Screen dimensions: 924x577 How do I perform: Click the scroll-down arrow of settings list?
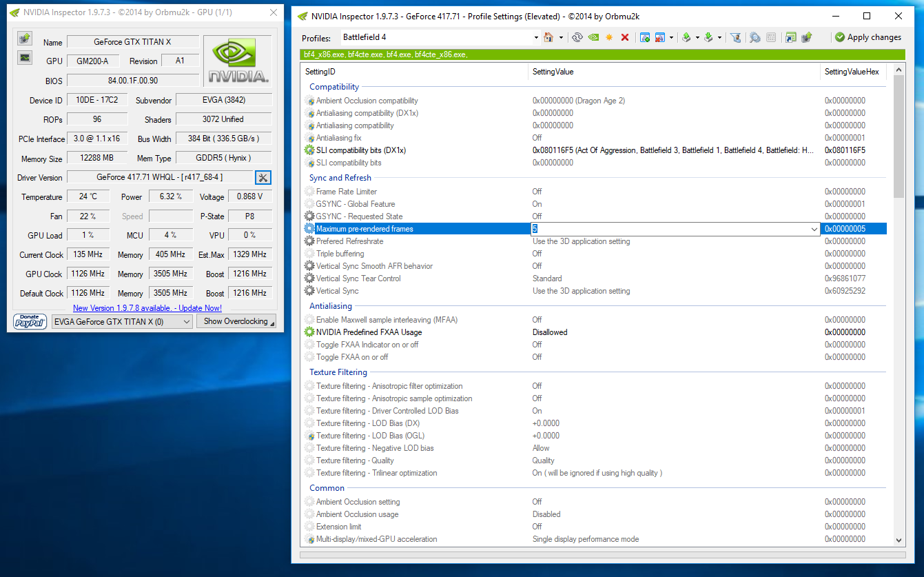[899, 540]
